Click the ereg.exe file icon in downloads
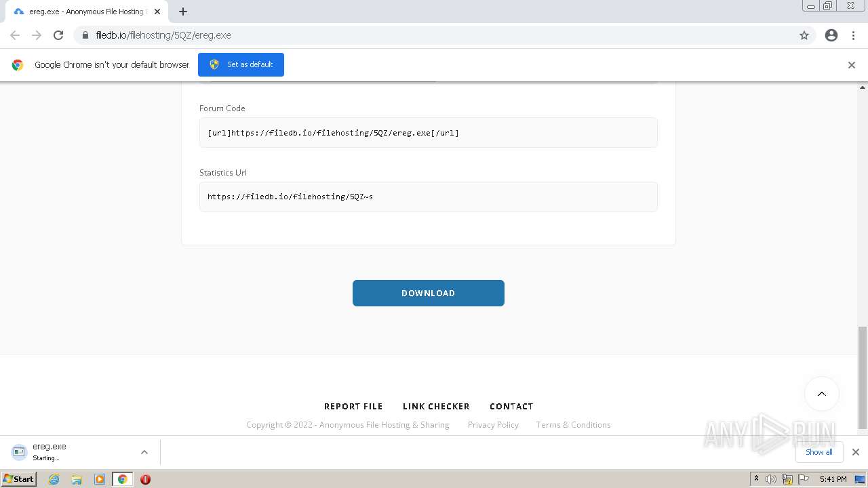868x488 pixels. click(19, 452)
